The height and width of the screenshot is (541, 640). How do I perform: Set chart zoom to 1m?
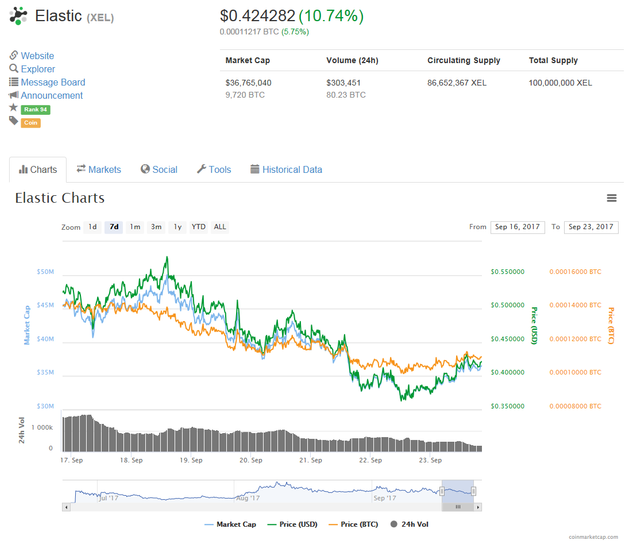[135, 227]
